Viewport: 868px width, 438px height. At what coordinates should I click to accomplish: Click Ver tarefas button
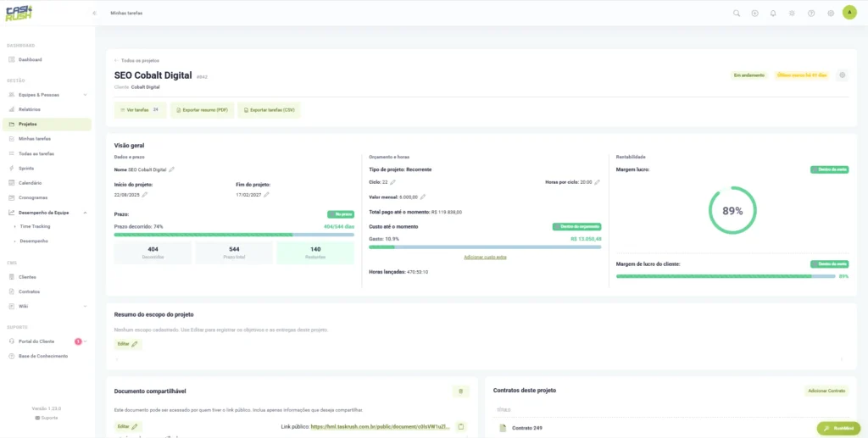coord(140,110)
